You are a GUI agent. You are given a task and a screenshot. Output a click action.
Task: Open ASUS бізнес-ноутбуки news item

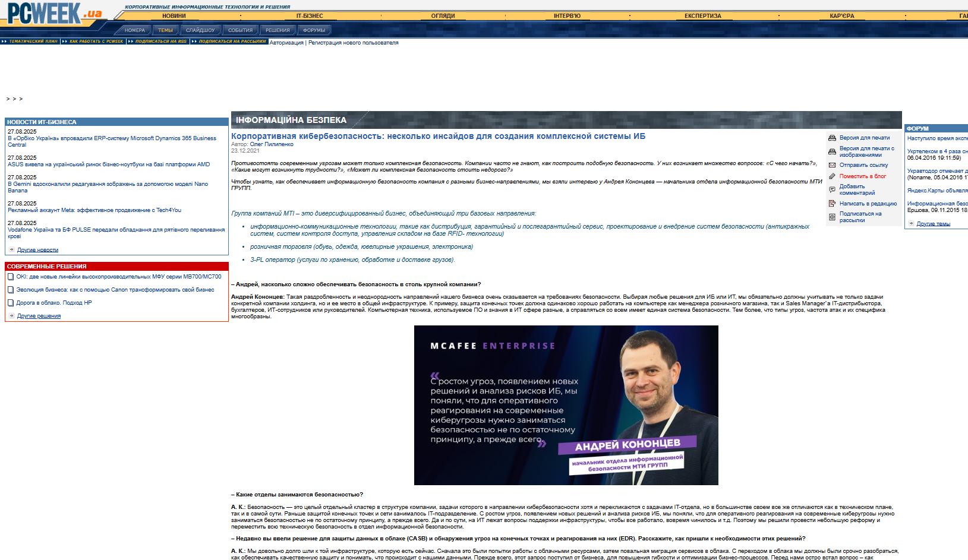pyautogui.click(x=109, y=164)
